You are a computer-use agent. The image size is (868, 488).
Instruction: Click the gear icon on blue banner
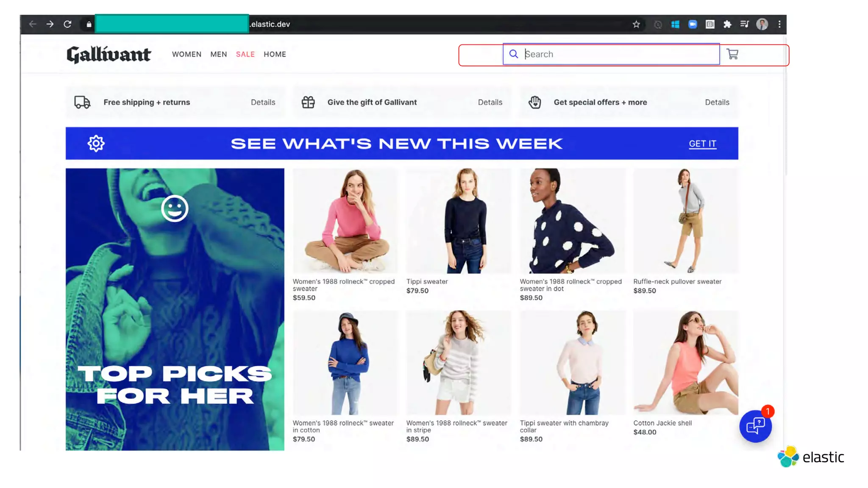click(96, 144)
